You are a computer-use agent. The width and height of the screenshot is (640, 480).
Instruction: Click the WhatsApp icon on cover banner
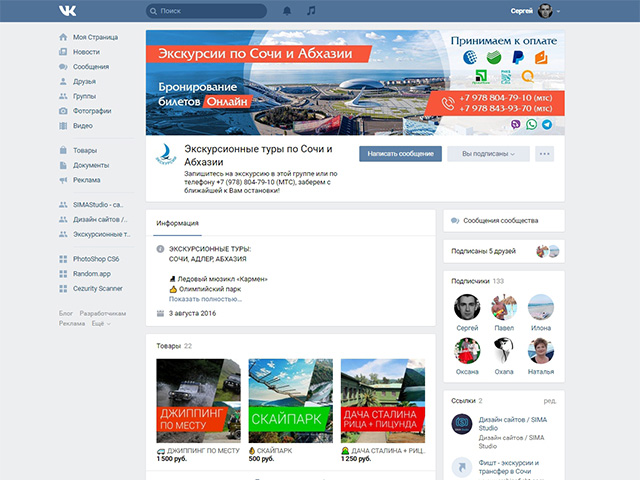tap(531, 124)
